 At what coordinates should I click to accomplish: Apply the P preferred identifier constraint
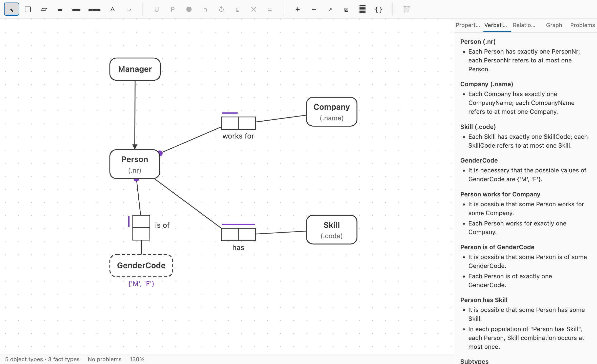coord(173,9)
